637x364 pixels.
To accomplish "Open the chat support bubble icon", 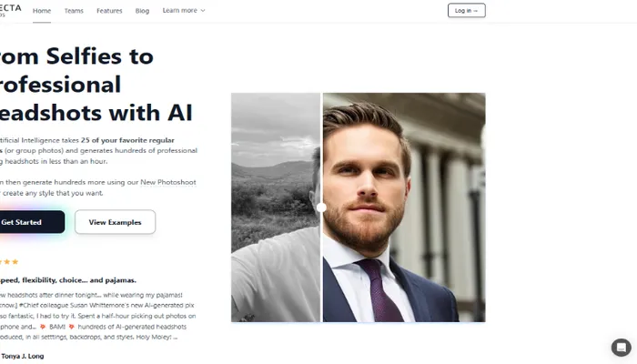I will [x=622, y=348].
